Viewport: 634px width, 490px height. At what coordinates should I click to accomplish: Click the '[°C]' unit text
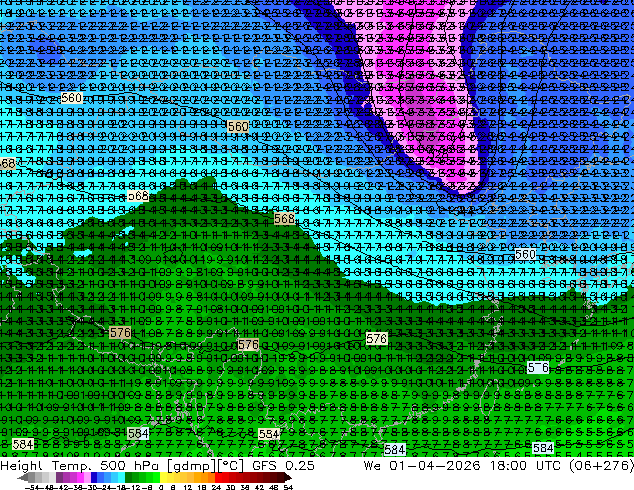tap(230, 466)
